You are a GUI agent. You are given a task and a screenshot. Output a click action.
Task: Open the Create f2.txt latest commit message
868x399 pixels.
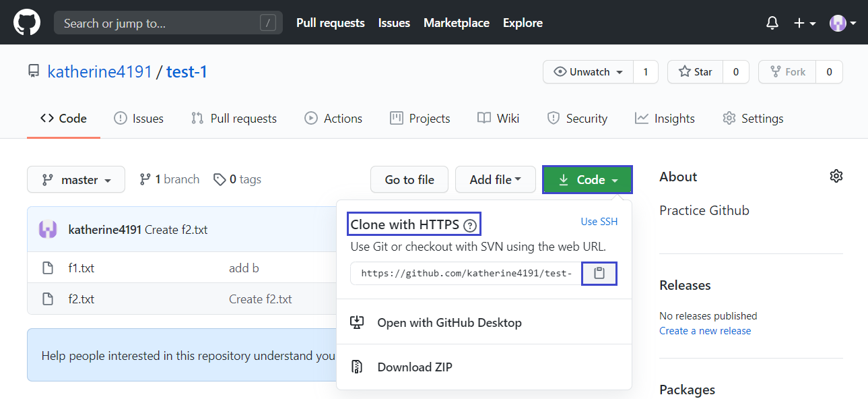176,230
